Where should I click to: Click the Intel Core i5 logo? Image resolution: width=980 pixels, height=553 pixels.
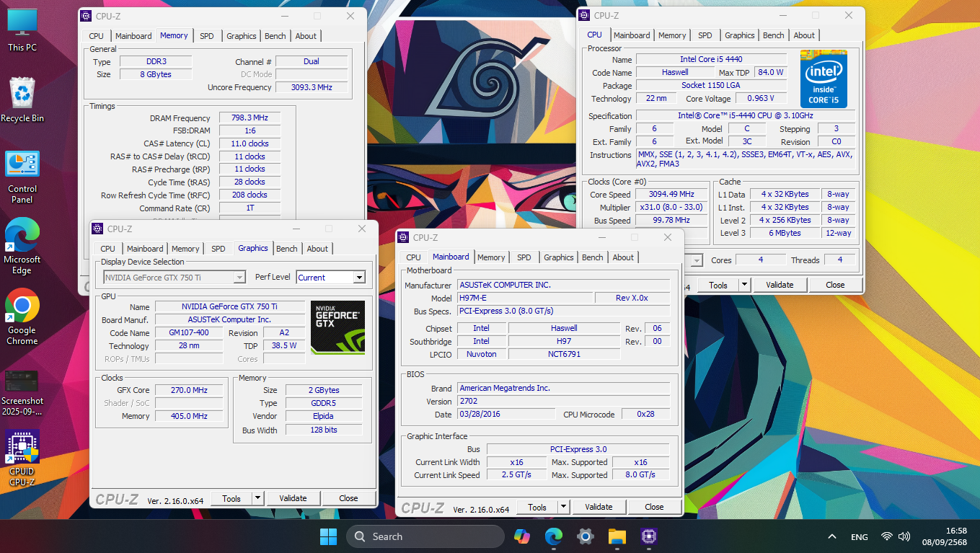(x=823, y=79)
